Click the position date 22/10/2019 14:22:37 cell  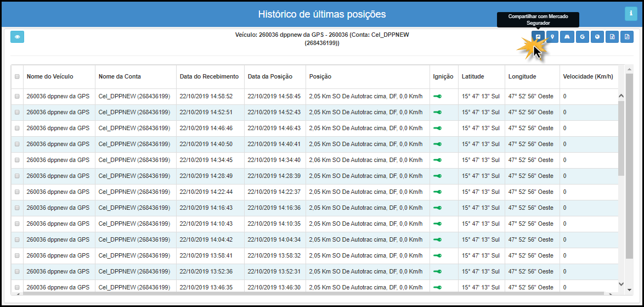click(274, 192)
